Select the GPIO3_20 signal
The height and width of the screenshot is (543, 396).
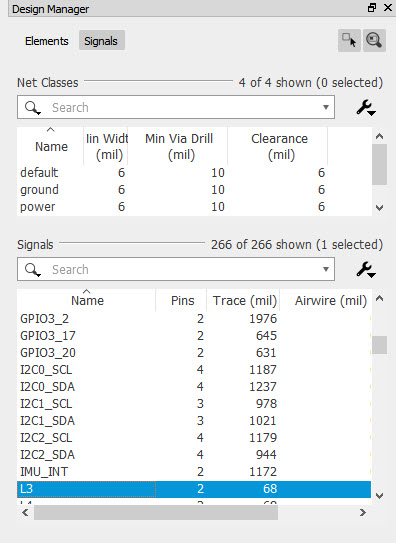(x=194, y=353)
